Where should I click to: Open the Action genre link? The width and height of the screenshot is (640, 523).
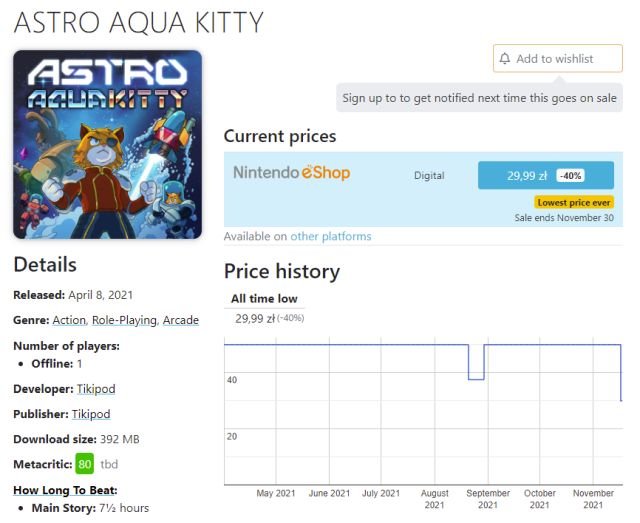point(69,320)
